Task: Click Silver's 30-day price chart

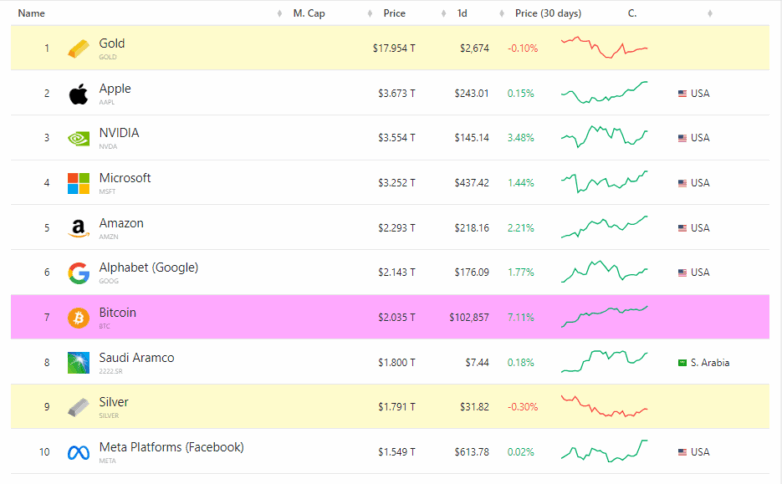Action: tap(604, 406)
